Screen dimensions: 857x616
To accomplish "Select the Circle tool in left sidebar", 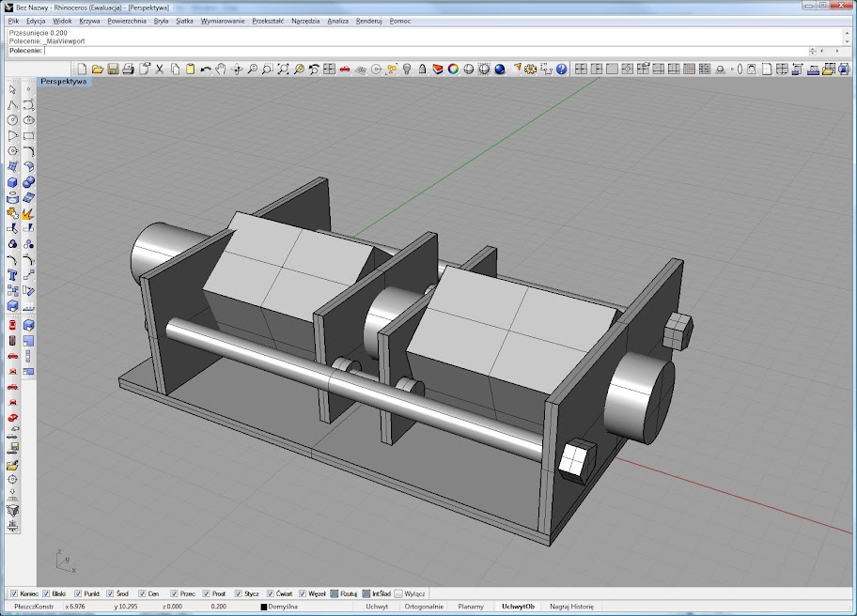I will (12, 120).
